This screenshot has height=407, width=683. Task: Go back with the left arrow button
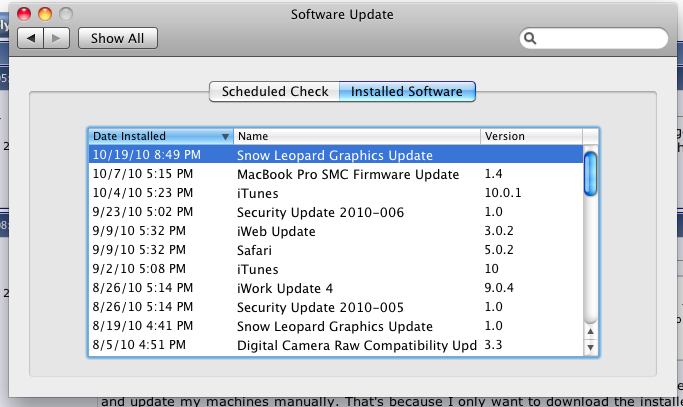coord(30,38)
